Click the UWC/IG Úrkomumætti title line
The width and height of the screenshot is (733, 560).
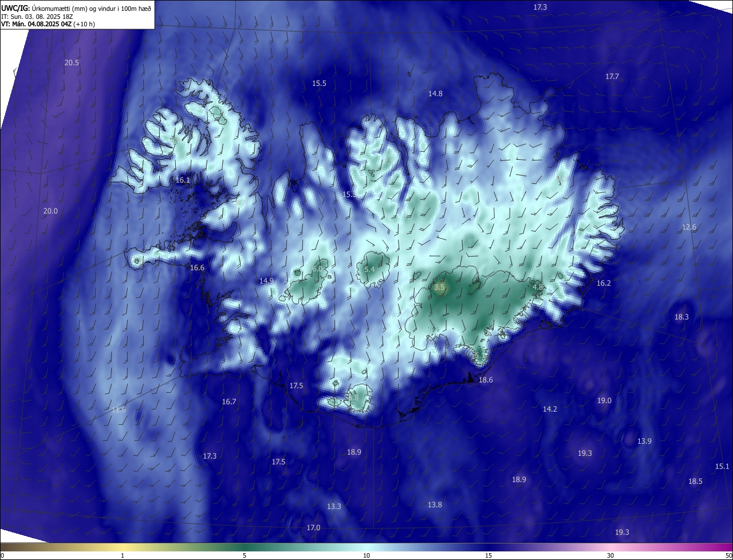pyautogui.click(x=76, y=8)
